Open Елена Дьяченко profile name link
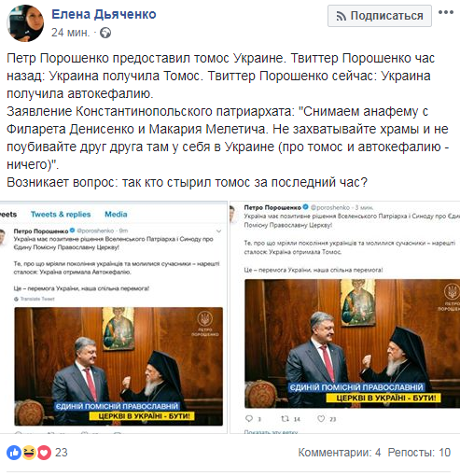This screenshot has height=476, width=460. pyautogui.click(x=104, y=14)
